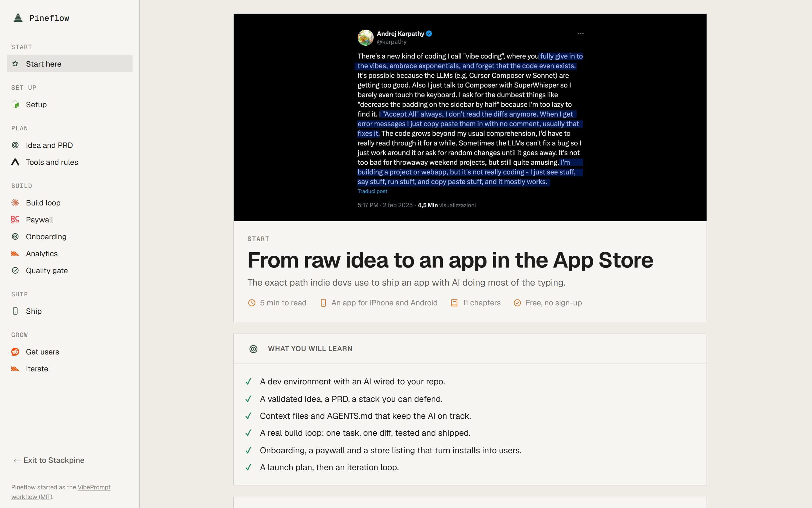Screen dimensions: 812x508
Task: Open the Iterate chapter
Action: pyautogui.click(x=69, y=369)
